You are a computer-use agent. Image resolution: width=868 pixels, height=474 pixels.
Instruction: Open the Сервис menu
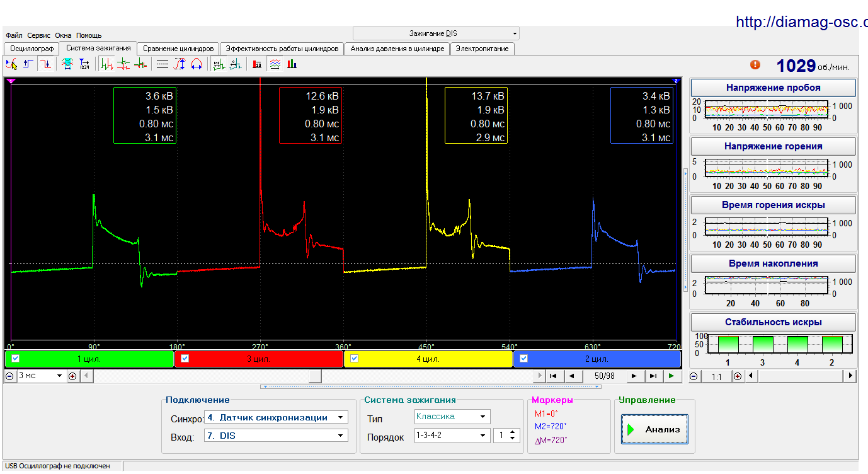tap(40, 35)
